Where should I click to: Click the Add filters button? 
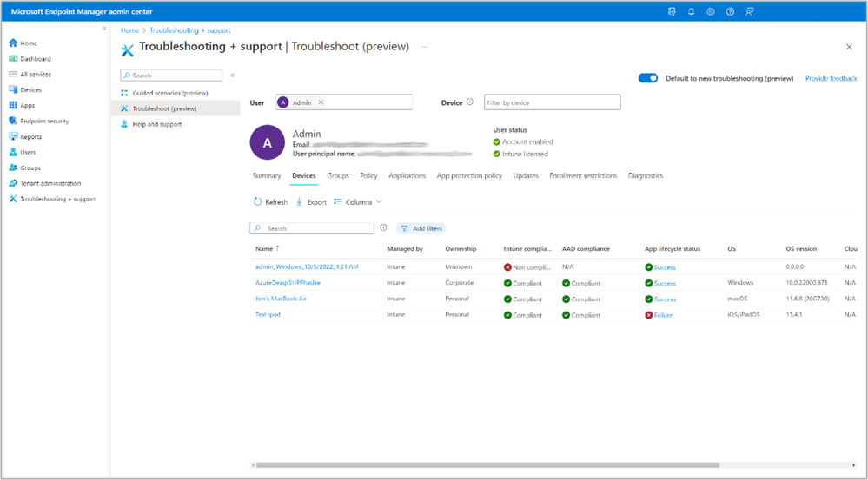421,228
